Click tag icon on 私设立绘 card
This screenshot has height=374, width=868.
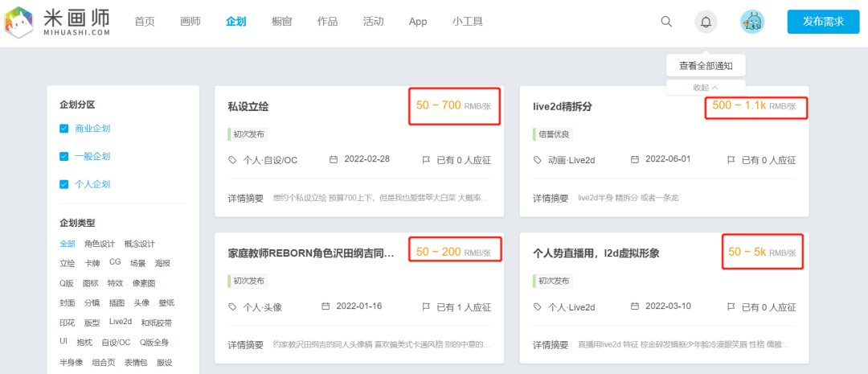tap(233, 160)
